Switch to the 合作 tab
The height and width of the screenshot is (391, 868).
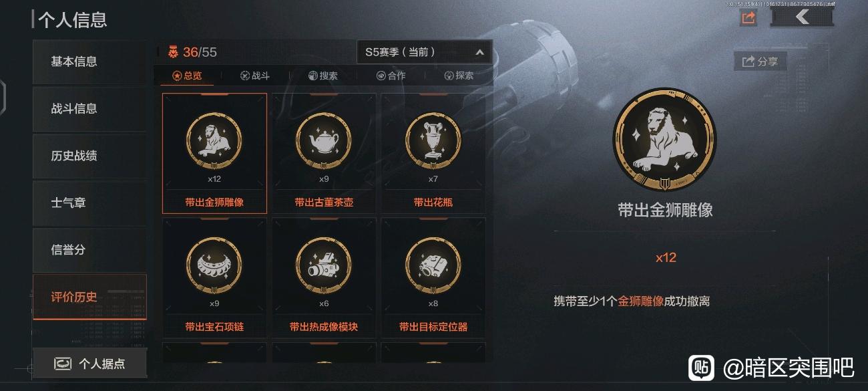[x=391, y=76]
